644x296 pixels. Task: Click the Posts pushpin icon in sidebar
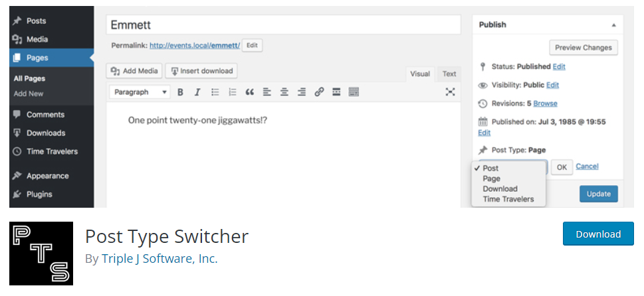[x=17, y=21]
